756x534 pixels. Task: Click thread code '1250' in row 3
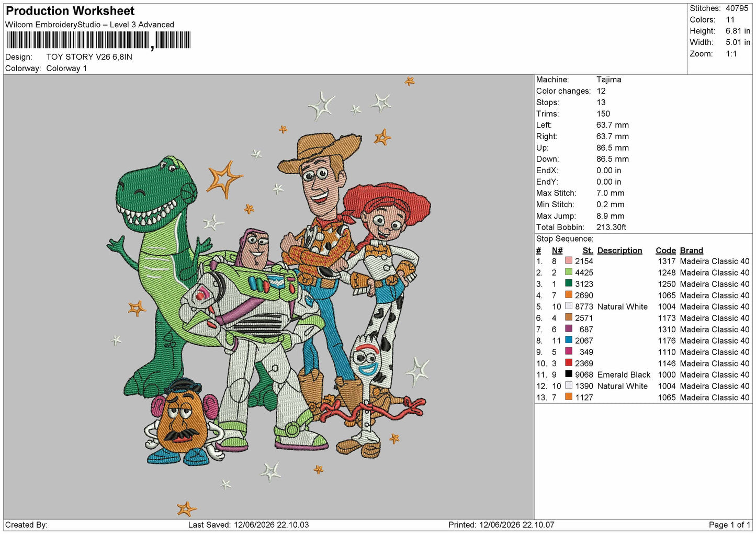point(667,284)
